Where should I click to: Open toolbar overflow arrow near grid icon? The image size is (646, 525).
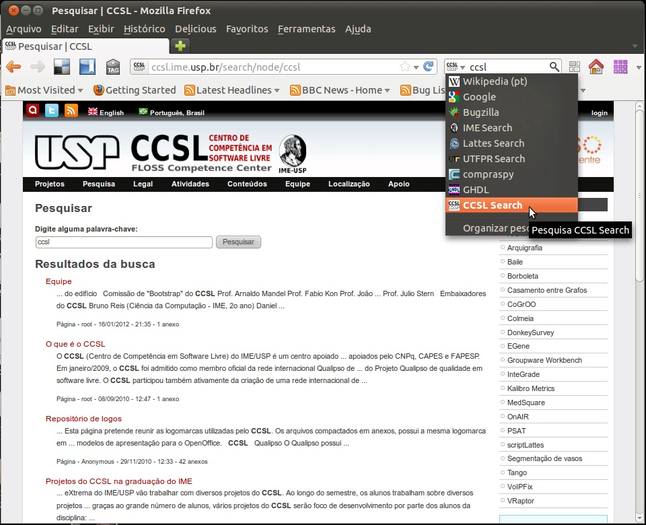(638, 67)
